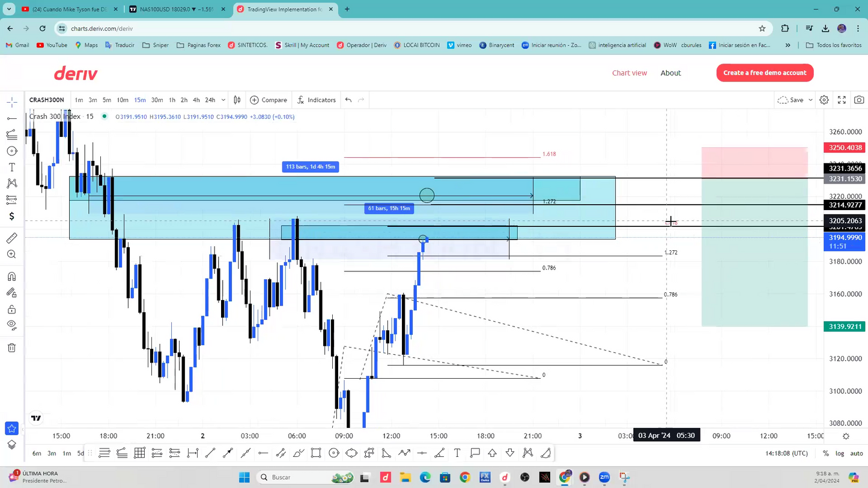Toggle auto scale on the price axis
868x488 pixels.
pyautogui.click(x=857, y=453)
